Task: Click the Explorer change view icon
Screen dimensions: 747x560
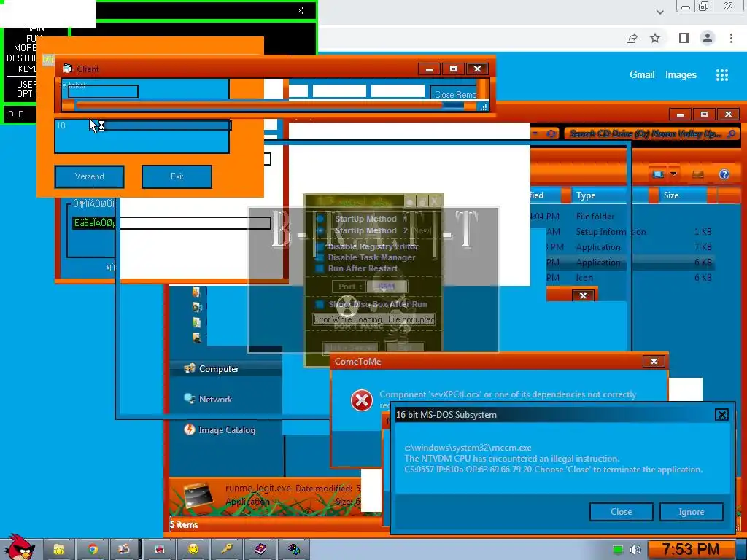Action: pos(659,174)
